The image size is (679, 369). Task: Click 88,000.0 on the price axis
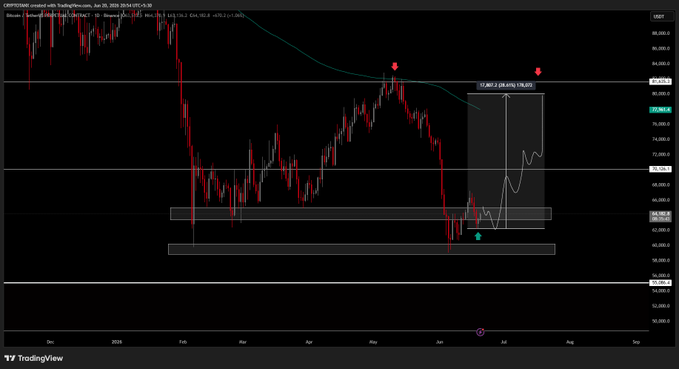(x=661, y=33)
